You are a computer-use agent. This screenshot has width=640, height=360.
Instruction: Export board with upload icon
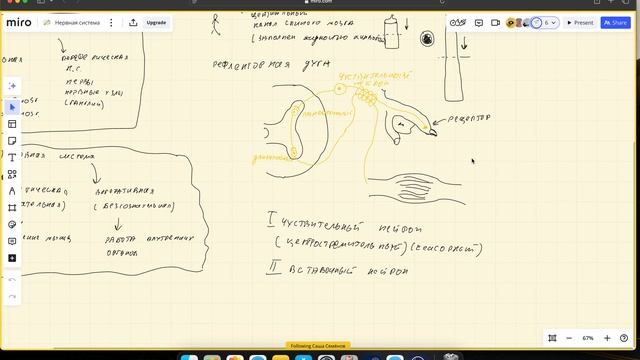point(133,23)
